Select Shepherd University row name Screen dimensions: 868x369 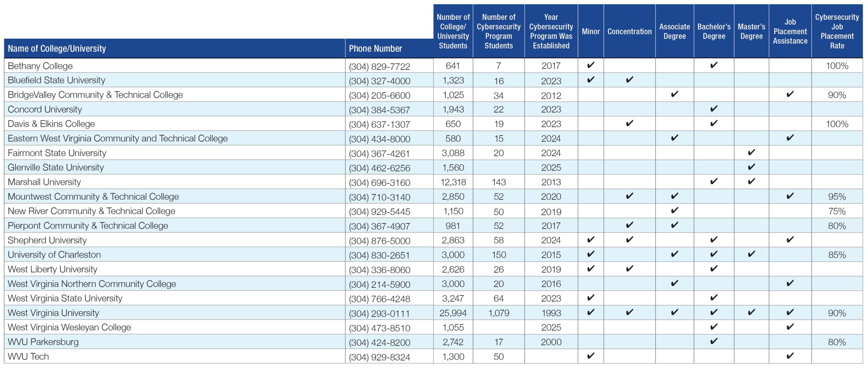tap(47, 240)
